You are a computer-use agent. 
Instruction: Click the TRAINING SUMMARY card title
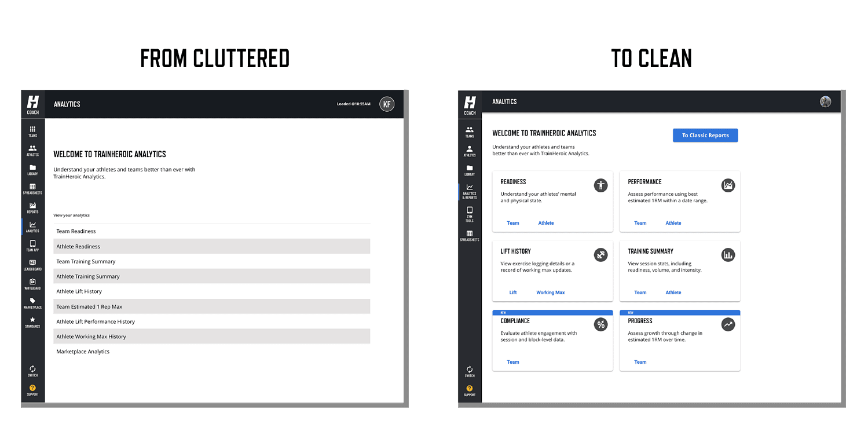tap(650, 251)
